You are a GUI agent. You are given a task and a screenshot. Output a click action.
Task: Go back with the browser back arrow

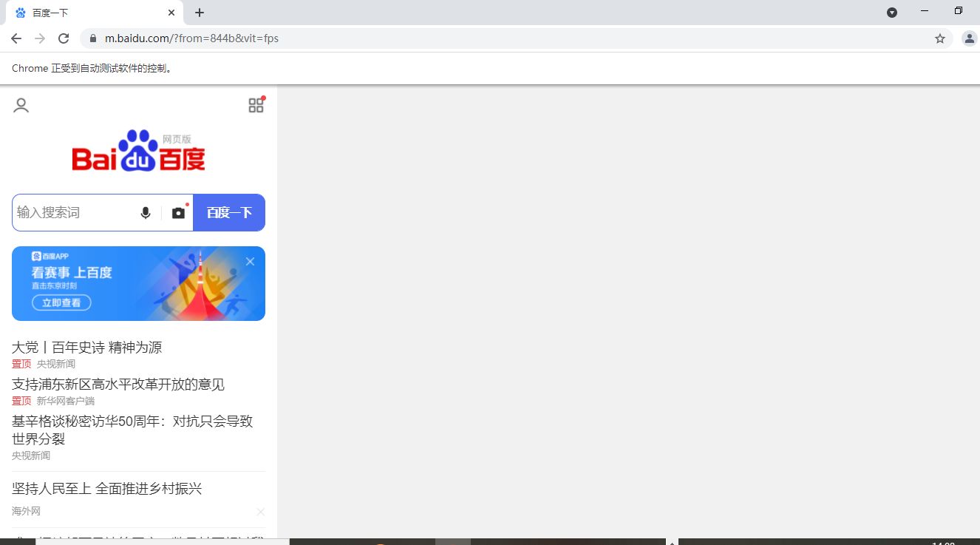(x=16, y=38)
